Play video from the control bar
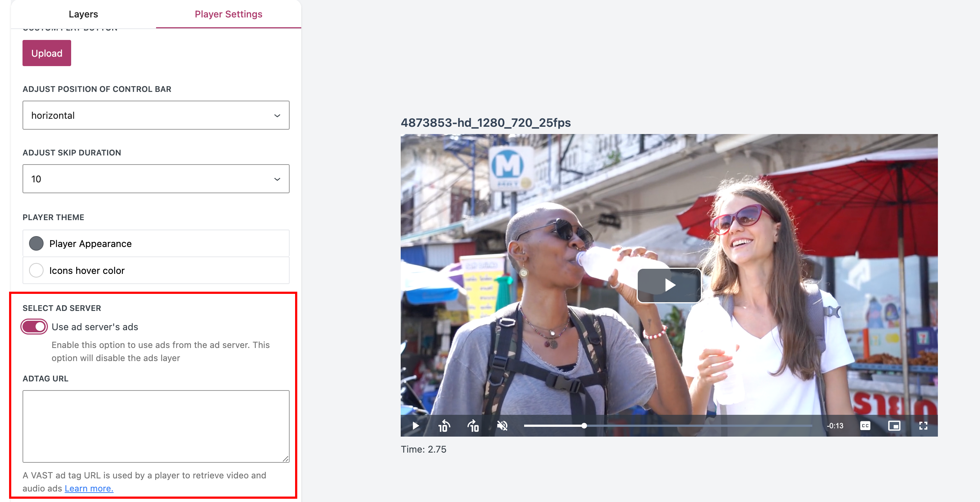980x502 pixels. pyautogui.click(x=416, y=425)
